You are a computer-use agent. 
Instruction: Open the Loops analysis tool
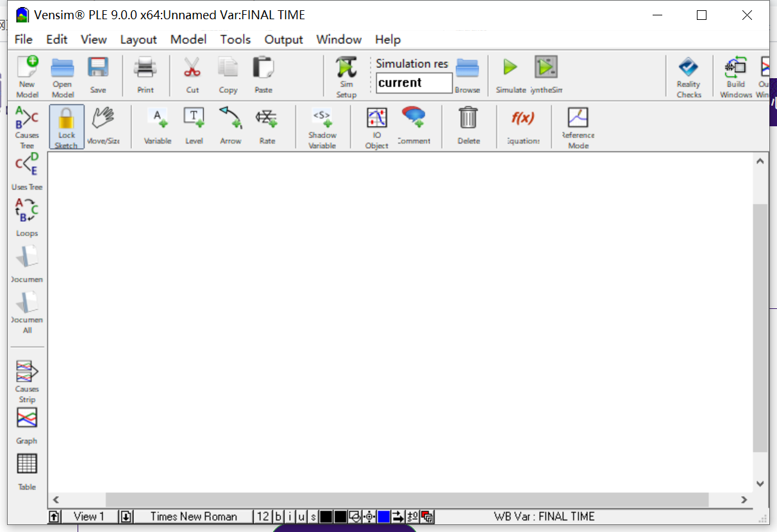coord(27,217)
